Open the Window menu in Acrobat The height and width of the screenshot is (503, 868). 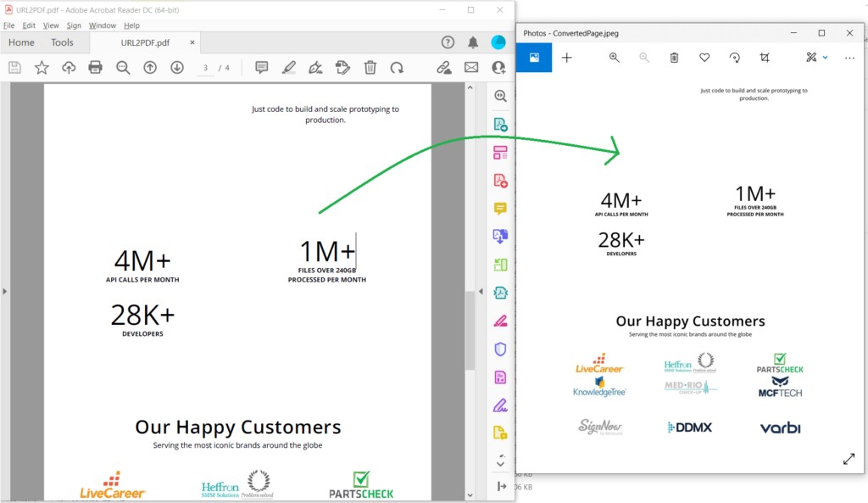click(x=103, y=25)
